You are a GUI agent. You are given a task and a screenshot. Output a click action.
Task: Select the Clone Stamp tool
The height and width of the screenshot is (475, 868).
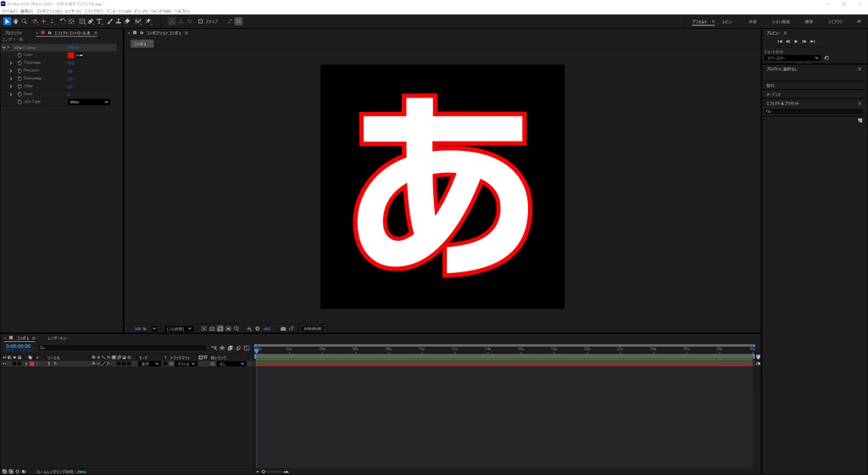click(x=119, y=21)
